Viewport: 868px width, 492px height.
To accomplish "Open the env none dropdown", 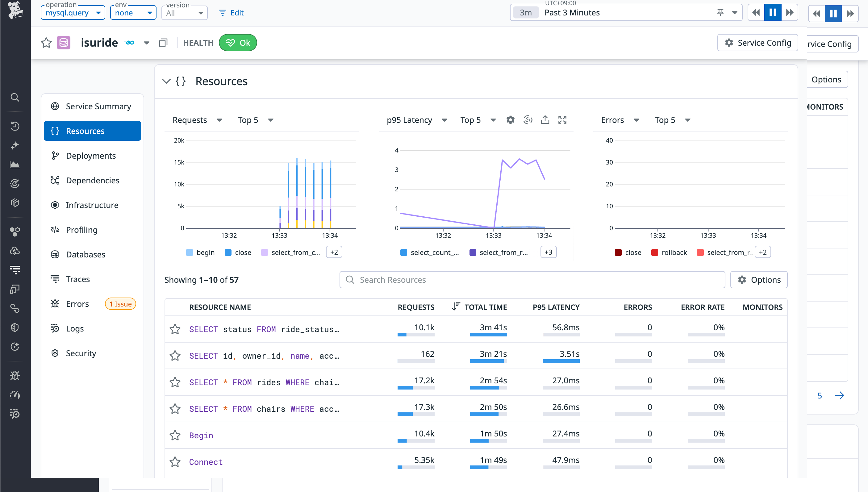I will coord(133,13).
